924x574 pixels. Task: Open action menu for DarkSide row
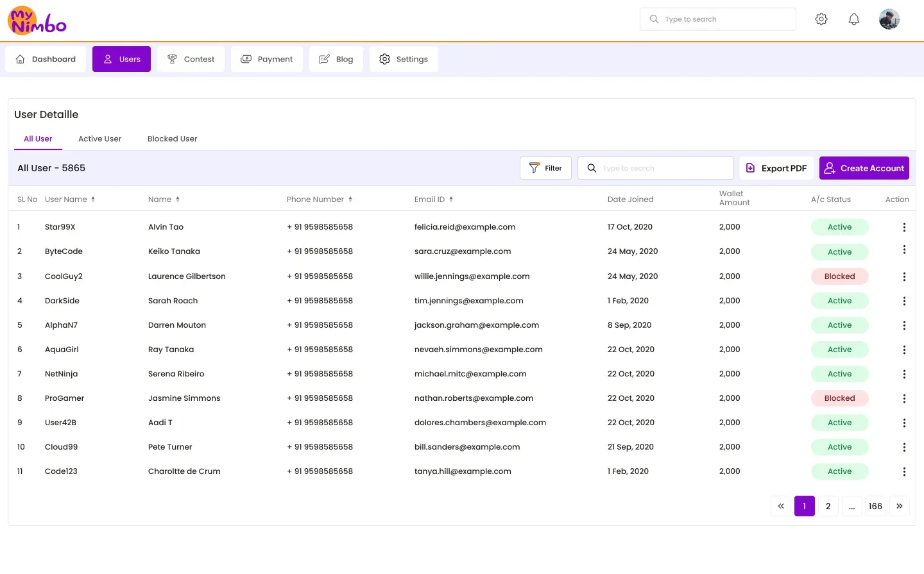tap(904, 301)
